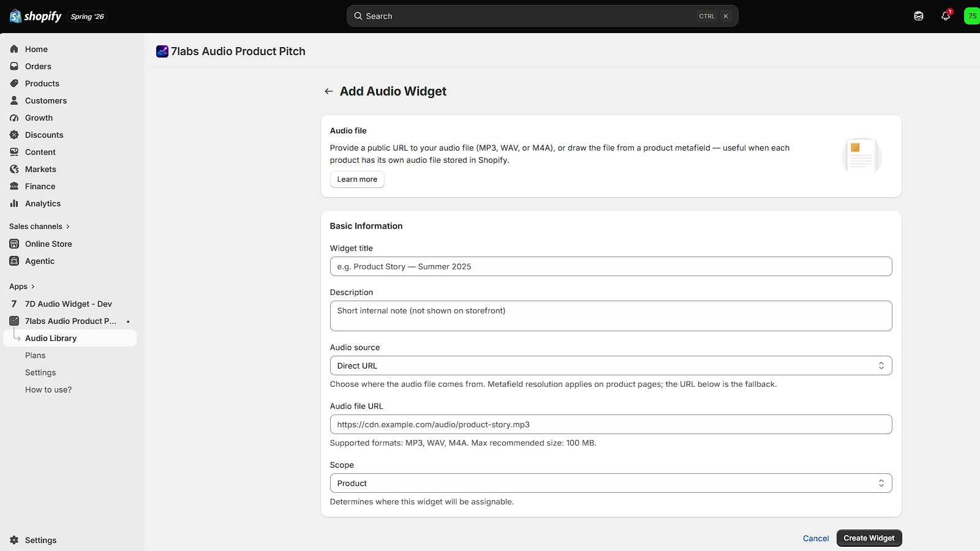This screenshot has width=980, height=551.
Task: Click the 'Audio file' card heading
Action: [x=349, y=130]
